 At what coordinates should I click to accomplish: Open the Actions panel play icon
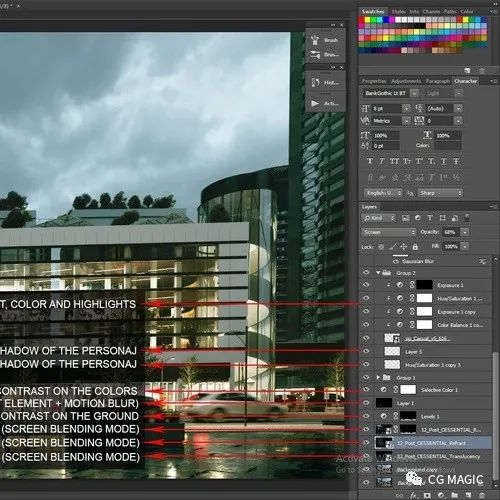pyautogui.click(x=315, y=103)
